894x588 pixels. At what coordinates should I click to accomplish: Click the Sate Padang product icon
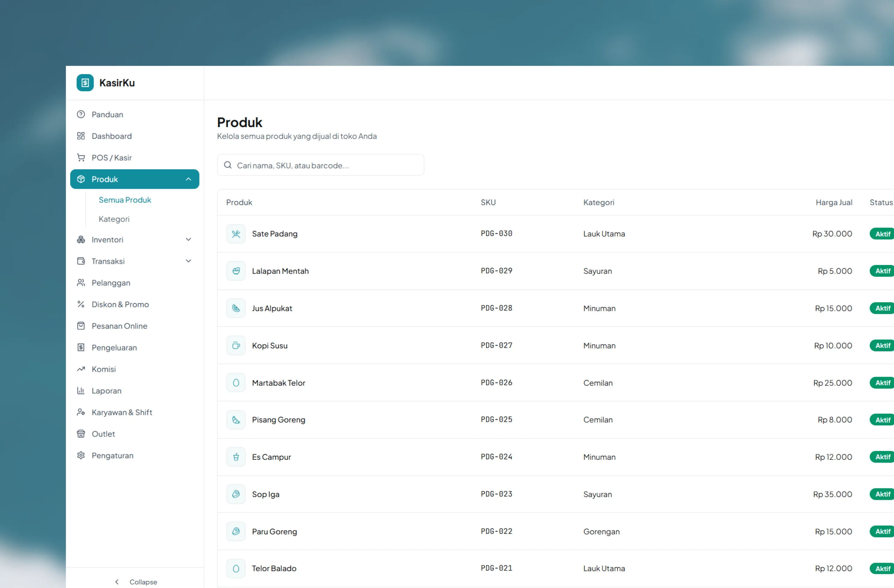point(236,234)
